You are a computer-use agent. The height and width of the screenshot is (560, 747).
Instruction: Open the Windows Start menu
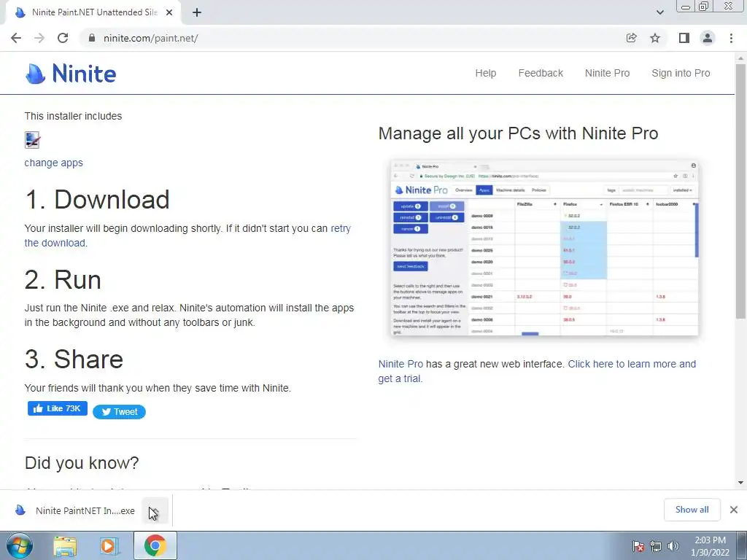coord(19,545)
